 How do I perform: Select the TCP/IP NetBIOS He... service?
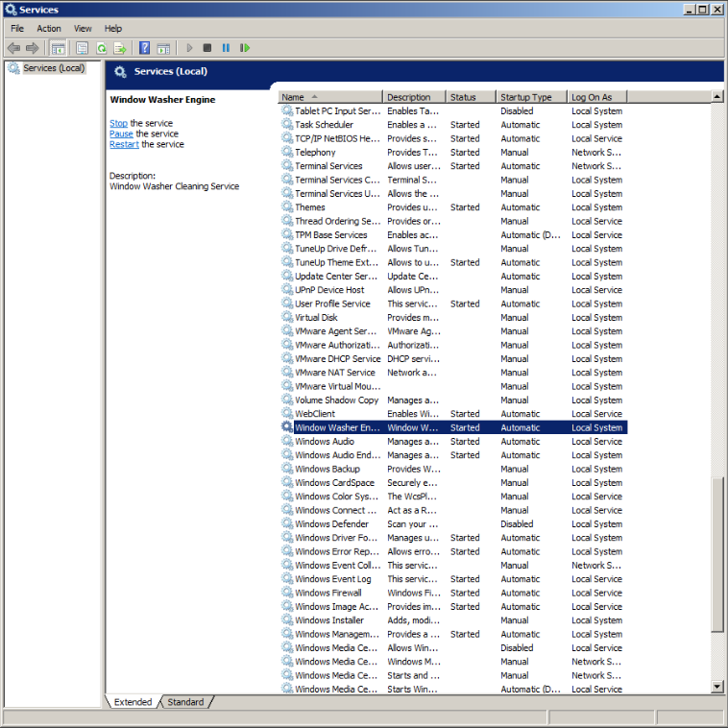click(453, 138)
